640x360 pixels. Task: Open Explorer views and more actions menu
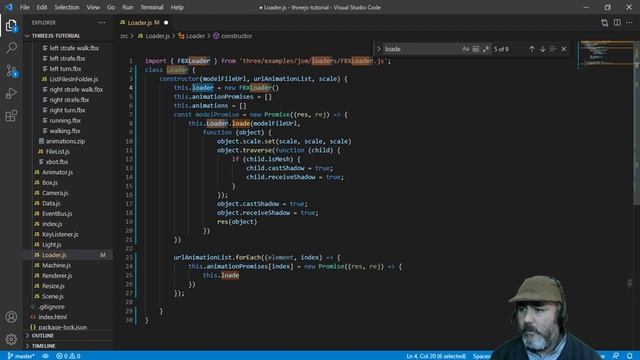tap(102, 22)
